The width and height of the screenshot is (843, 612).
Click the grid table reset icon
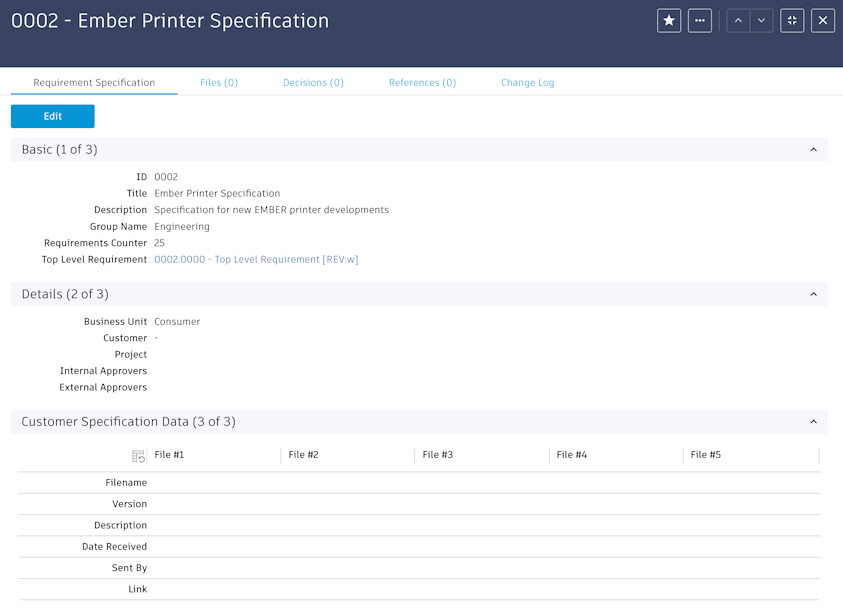point(138,456)
